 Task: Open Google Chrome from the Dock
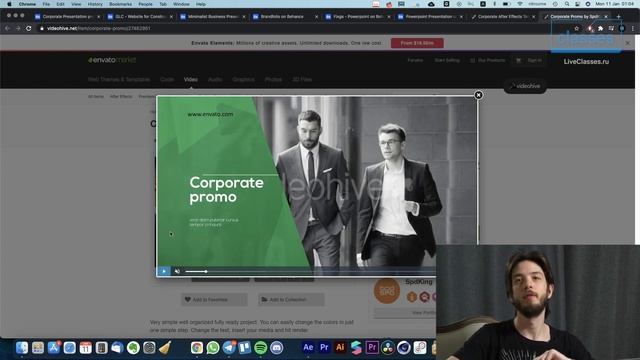click(x=197, y=347)
